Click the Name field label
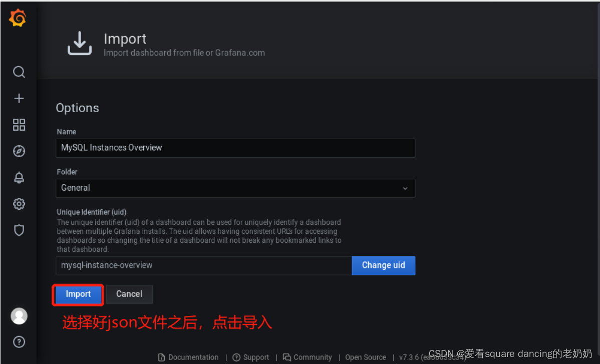This screenshot has width=600, height=364. click(67, 132)
